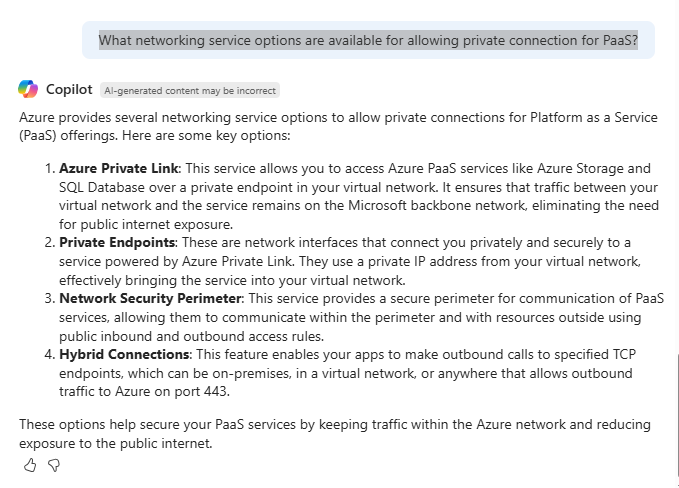Click the AI-generated content disclaimer badge
The height and width of the screenshot is (488, 679).
(190, 90)
